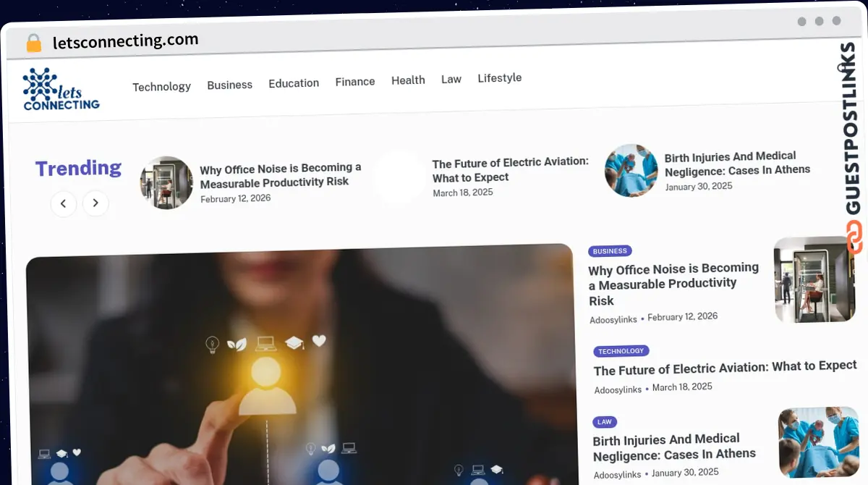
Task: Open the Business menu
Action: [229, 85]
